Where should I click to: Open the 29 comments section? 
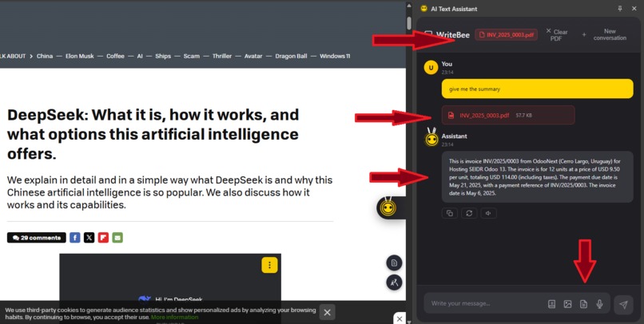(x=37, y=238)
